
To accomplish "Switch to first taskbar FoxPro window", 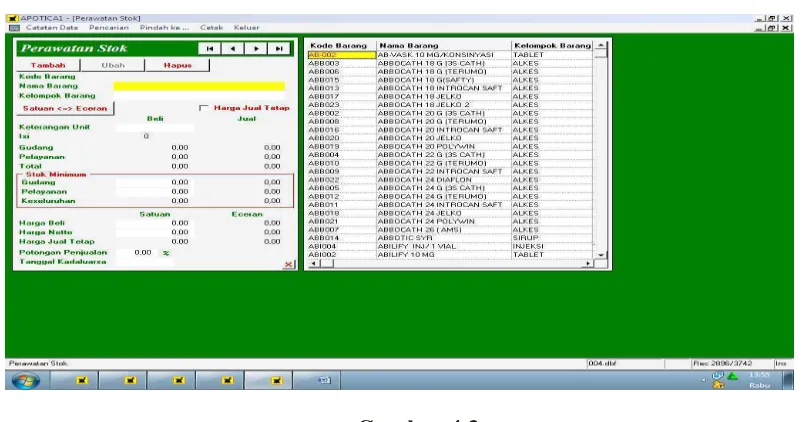I will tap(82, 380).
